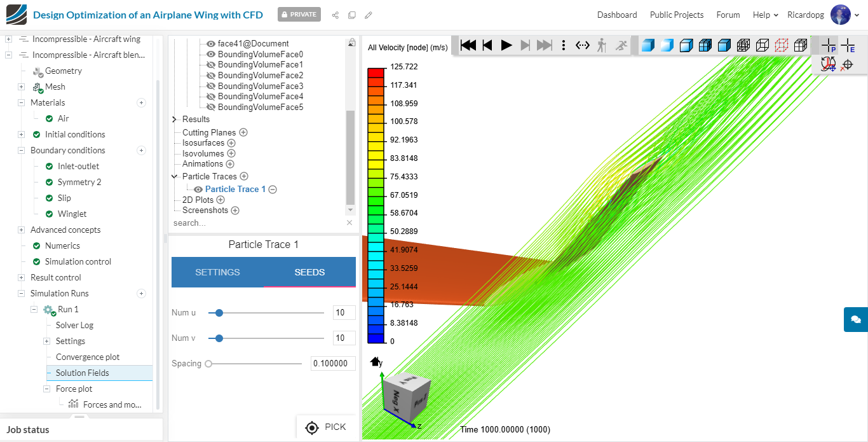The width and height of the screenshot is (868, 442).
Task: Collapse the Materials node
Action: click(x=22, y=103)
